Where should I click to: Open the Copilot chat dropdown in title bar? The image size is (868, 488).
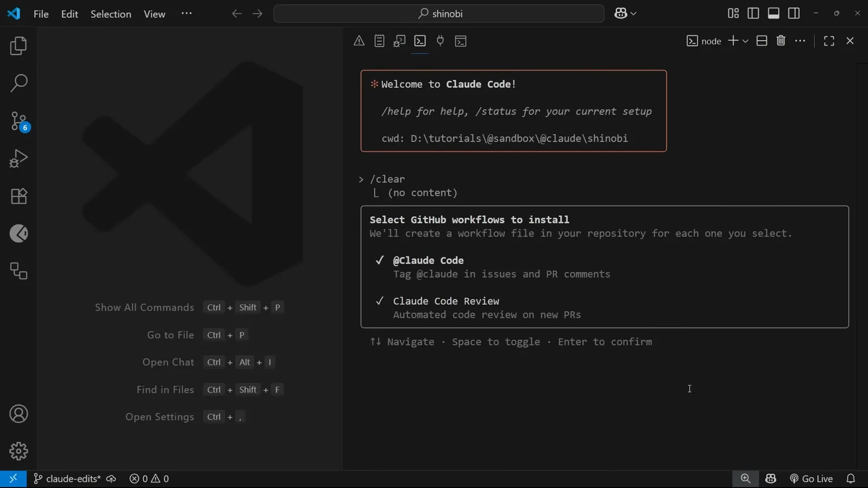pyautogui.click(x=626, y=14)
